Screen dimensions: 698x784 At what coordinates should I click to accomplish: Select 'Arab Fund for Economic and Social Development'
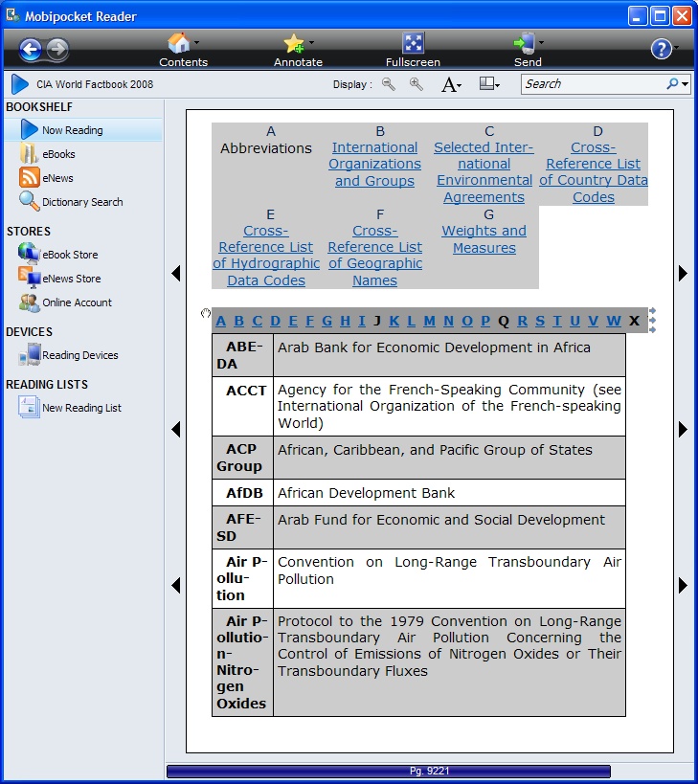click(441, 520)
